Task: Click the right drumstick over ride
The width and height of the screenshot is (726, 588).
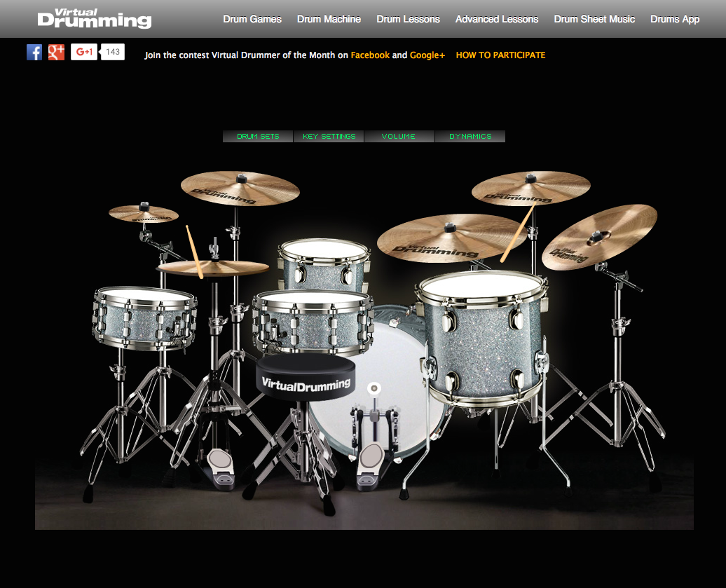Action: (x=518, y=233)
